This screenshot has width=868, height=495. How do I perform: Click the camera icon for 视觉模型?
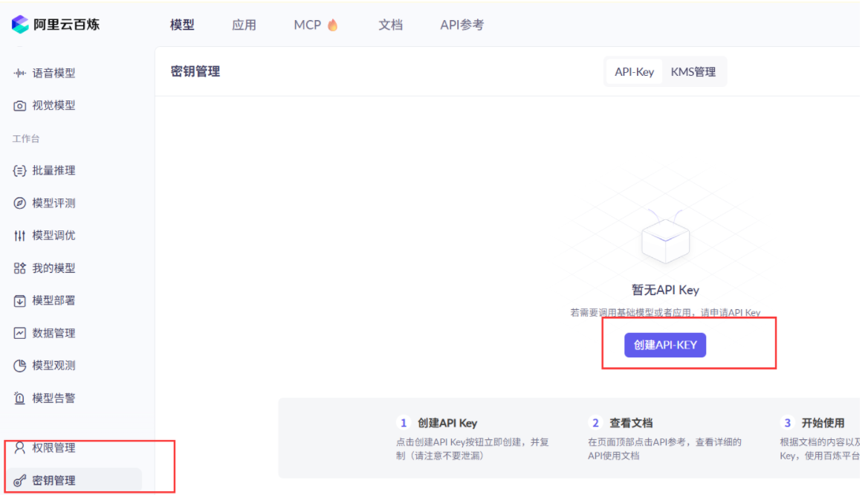click(20, 106)
